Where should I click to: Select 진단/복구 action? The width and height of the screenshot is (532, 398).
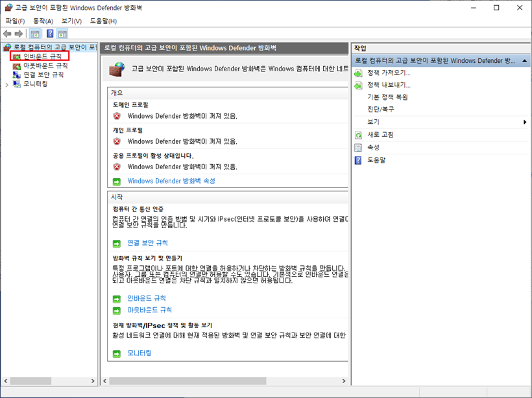click(x=381, y=110)
